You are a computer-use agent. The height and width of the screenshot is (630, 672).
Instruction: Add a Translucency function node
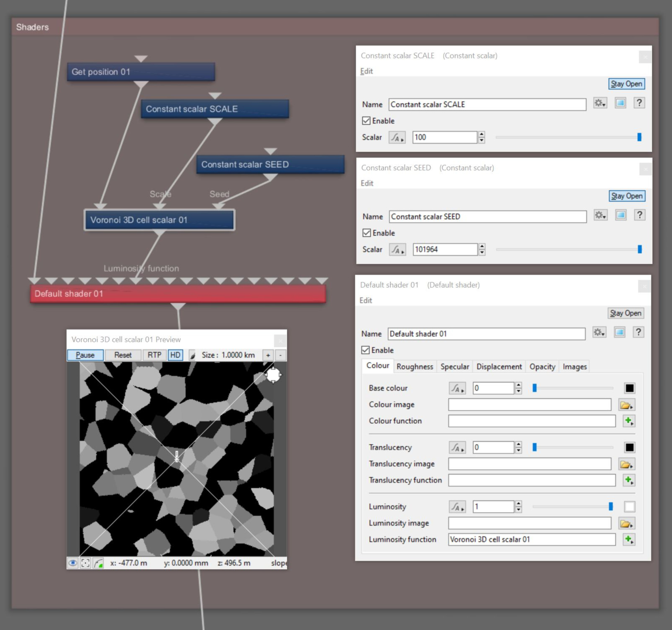click(629, 480)
